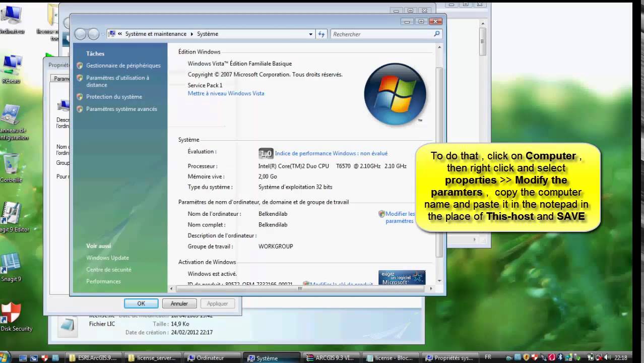This screenshot has width=644, height=363.
Task: Refresh the Système address bar
Action: (x=321, y=34)
